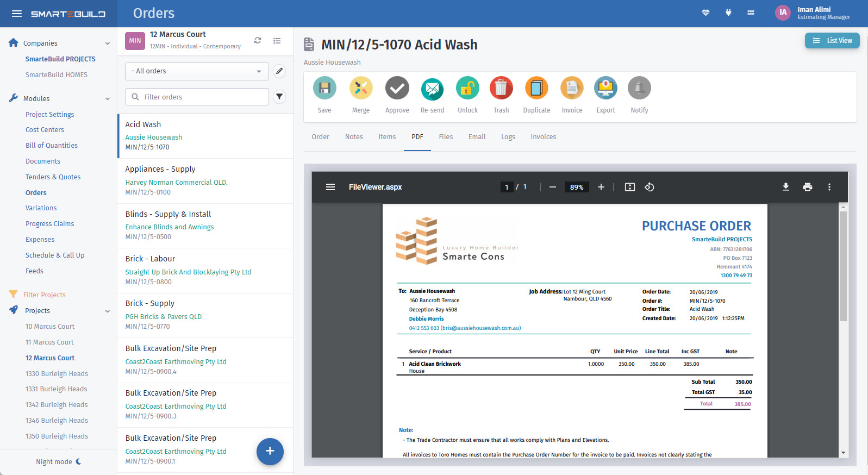868x475 pixels.
Task: Select SmarteBuild HOMES company
Action: coord(57,75)
